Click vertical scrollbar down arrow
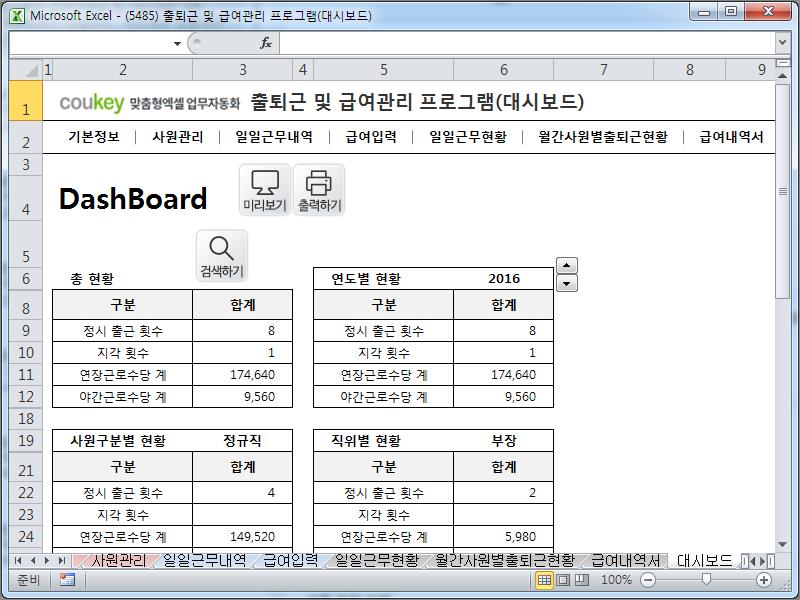Image resolution: width=800 pixels, height=600 pixels. [782, 545]
